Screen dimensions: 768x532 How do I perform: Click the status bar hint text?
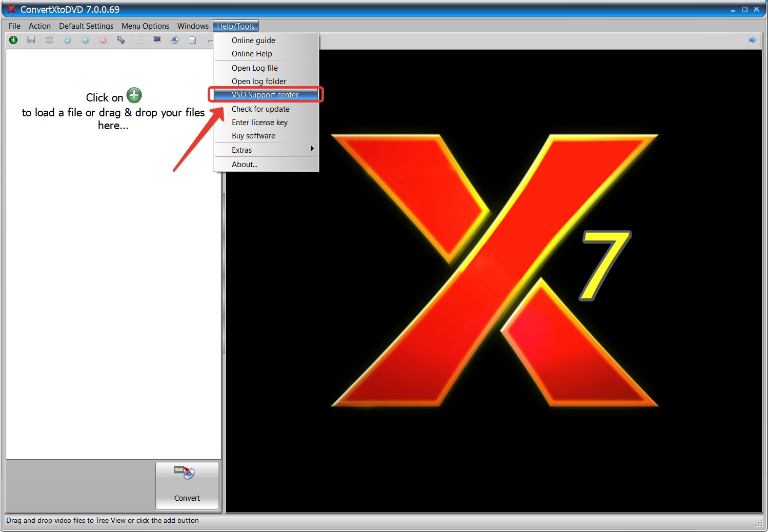(103, 520)
